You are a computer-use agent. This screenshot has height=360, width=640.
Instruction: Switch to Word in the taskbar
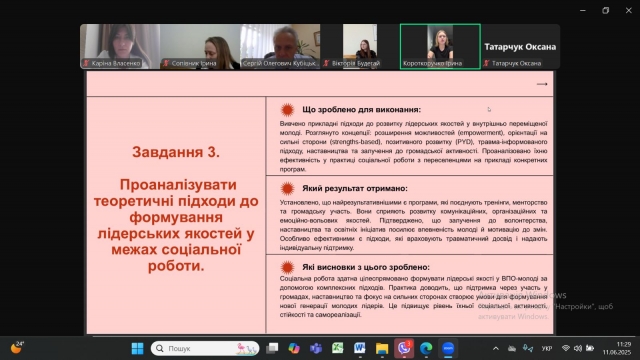pyautogui.click(x=360, y=348)
